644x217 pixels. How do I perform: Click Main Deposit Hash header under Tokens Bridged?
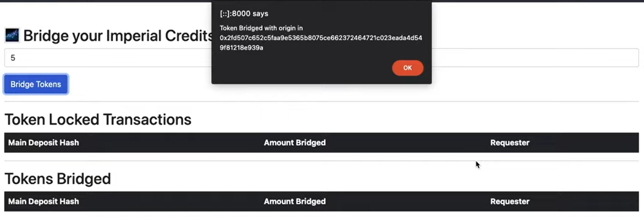44,201
